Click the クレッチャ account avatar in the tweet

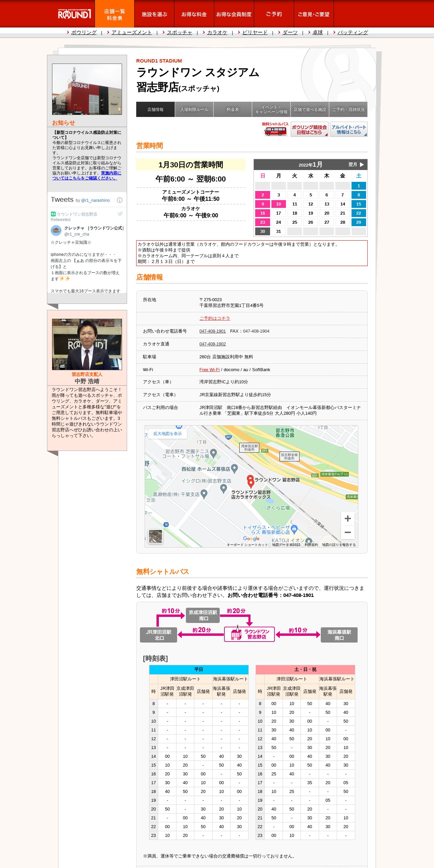click(x=56, y=231)
